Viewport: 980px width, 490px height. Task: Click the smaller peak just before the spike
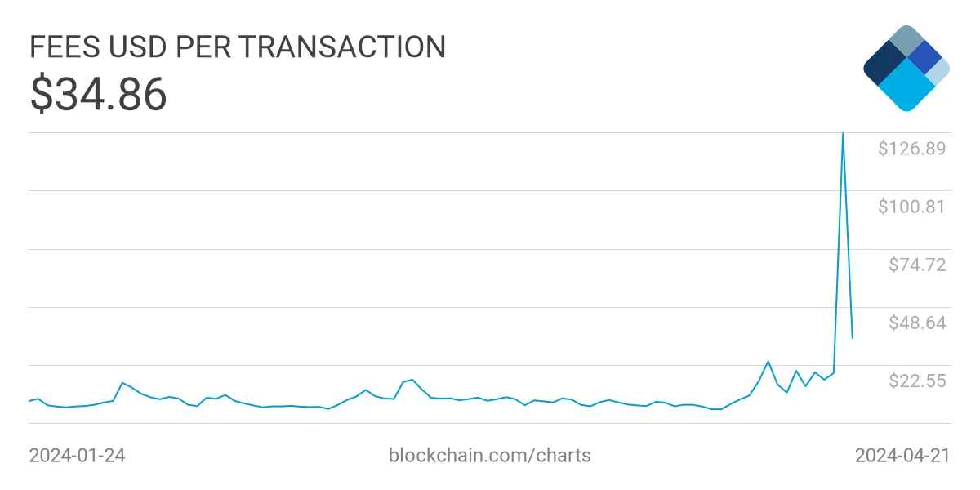pos(768,361)
